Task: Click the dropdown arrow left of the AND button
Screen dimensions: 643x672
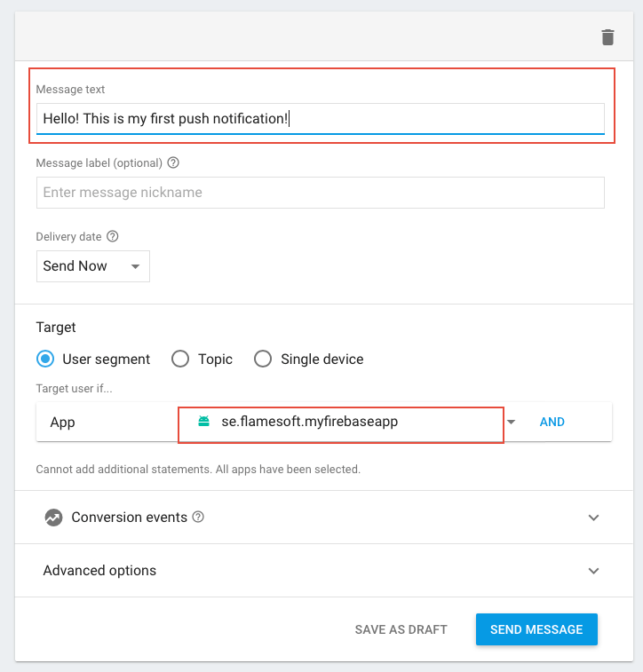Action: 512,423
